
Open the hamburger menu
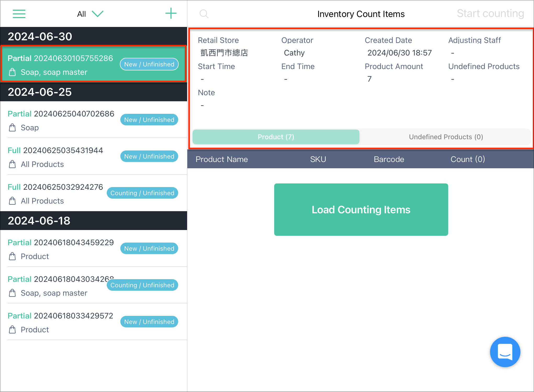pyautogui.click(x=19, y=14)
